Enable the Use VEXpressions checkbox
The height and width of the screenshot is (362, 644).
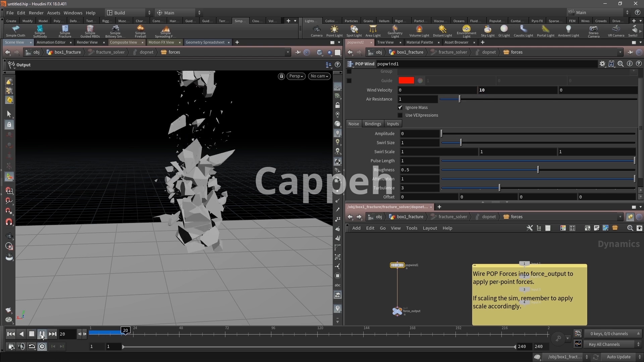pos(400,115)
